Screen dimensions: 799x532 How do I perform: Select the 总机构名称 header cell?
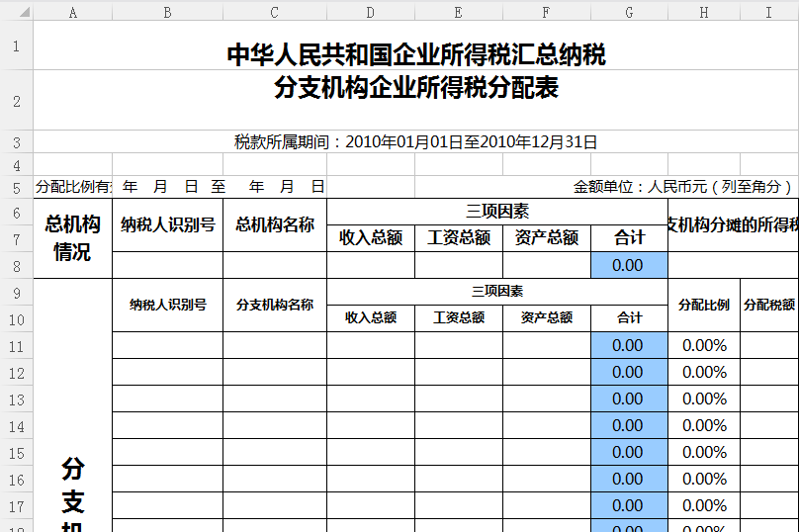tap(274, 224)
